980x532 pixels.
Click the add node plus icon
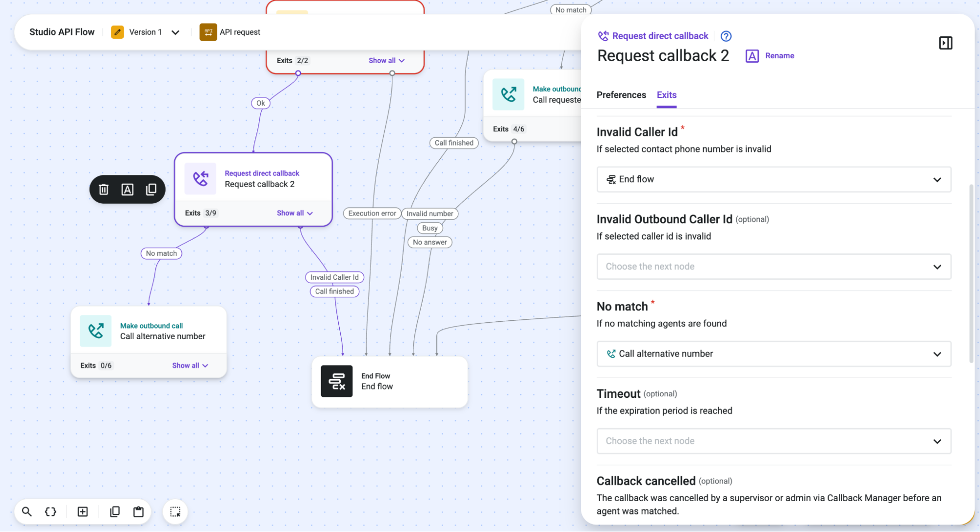tap(83, 511)
